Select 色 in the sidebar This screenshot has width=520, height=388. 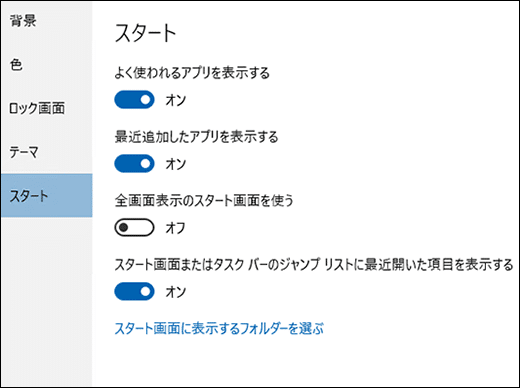[x=46, y=64]
